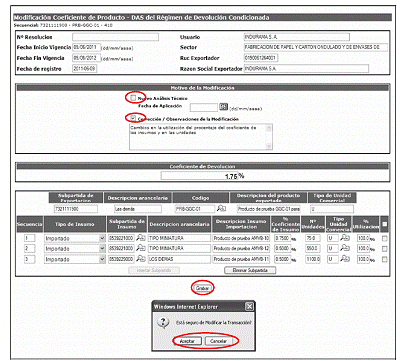Viewport: 405px width, 361px height.
Task: Click the Nº Unidades field with 550.0
Action: click(x=313, y=249)
